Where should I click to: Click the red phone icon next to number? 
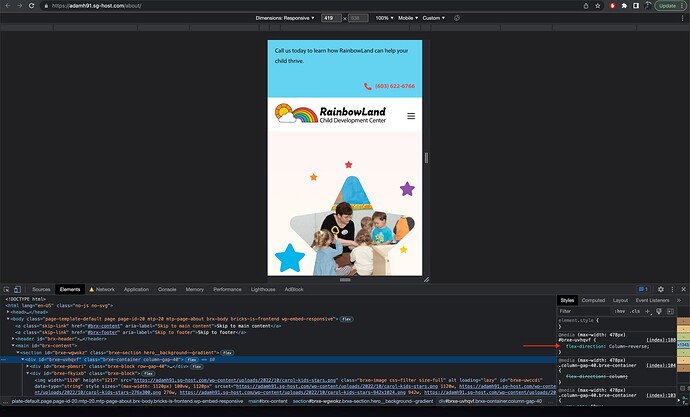click(x=368, y=86)
